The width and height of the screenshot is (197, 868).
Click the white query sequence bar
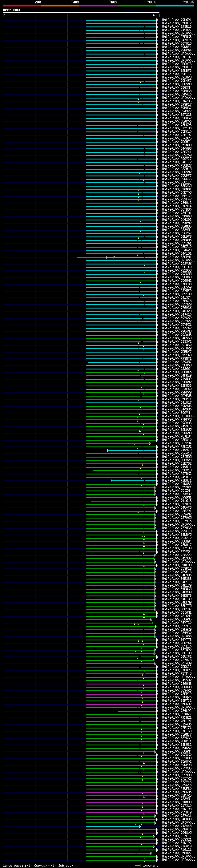(x=81, y=13)
